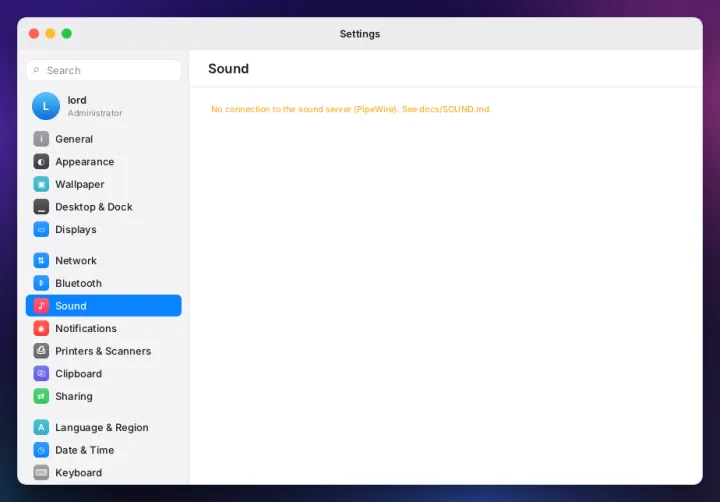Focus the Search input field
The width and height of the screenshot is (720, 502).
(104, 70)
